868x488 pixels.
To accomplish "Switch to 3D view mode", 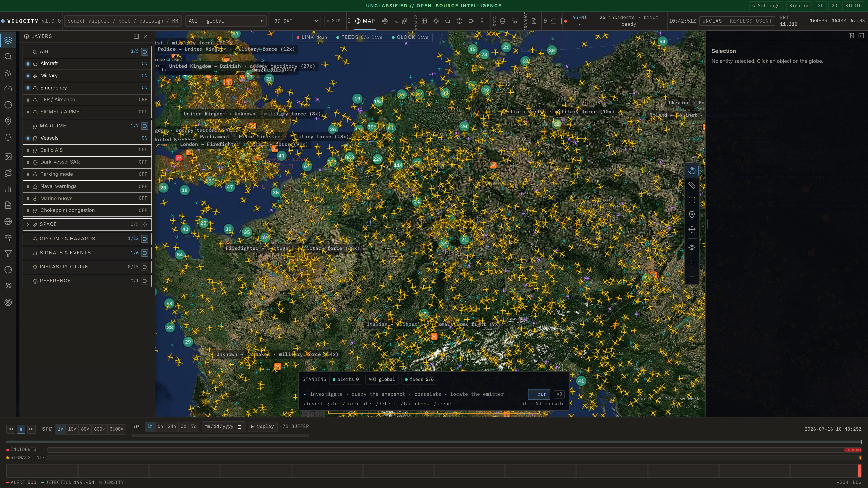I will coord(821,6).
